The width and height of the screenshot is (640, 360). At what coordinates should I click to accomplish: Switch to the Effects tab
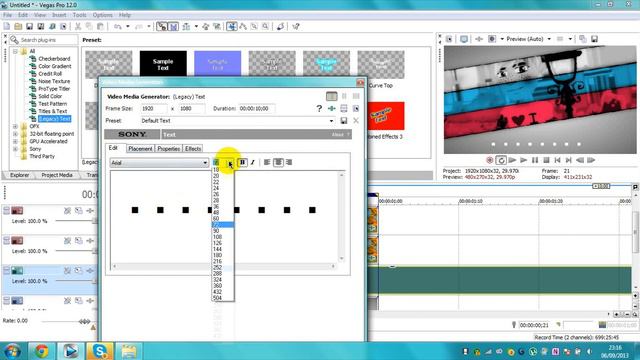193,149
